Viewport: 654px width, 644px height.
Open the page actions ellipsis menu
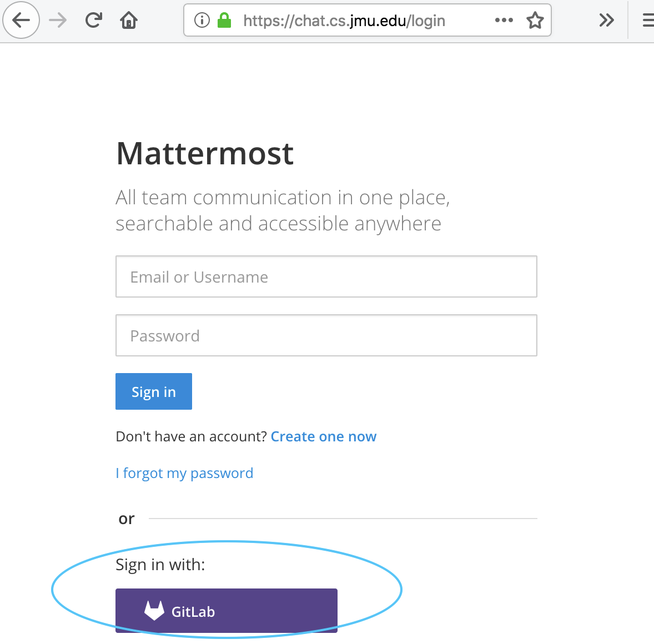click(x=504, y=20)
